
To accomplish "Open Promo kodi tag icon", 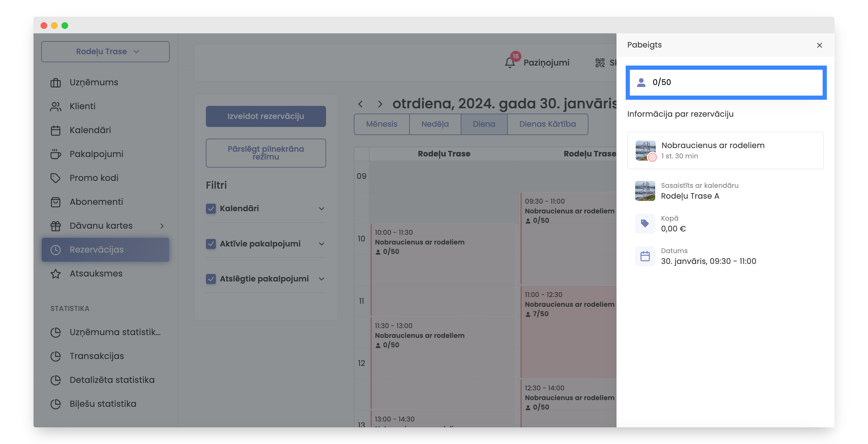I will click(56, 178).
